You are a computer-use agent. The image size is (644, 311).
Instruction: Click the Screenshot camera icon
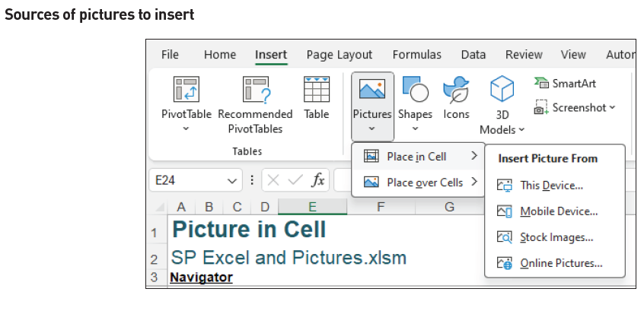point(541,107)
